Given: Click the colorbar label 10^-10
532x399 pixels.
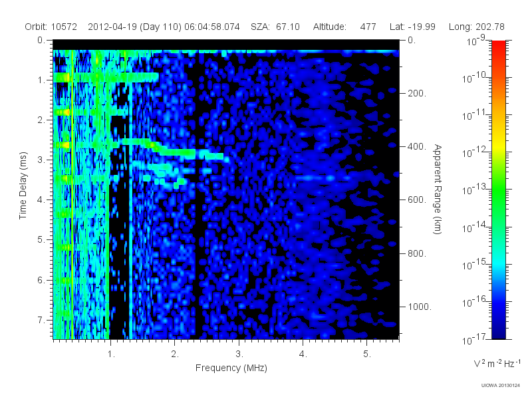Looking at the screenshot, I should click(475, 78).
